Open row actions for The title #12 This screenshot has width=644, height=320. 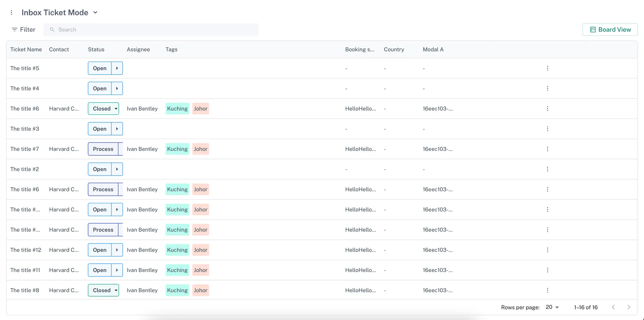pyautogui.click(x=547, y=250)
